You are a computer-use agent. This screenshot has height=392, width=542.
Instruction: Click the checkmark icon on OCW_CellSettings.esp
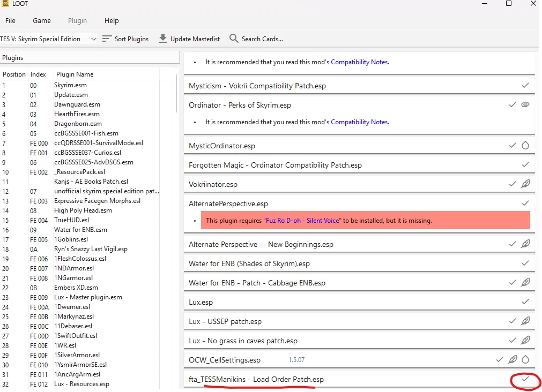click(x=500, y=359)
